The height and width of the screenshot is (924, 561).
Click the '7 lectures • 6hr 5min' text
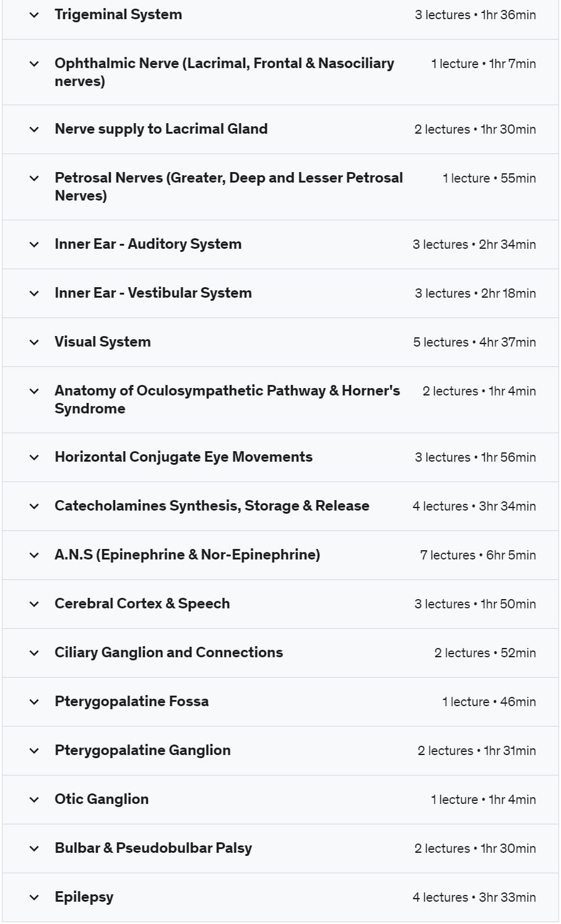click(x=478, y=555)
